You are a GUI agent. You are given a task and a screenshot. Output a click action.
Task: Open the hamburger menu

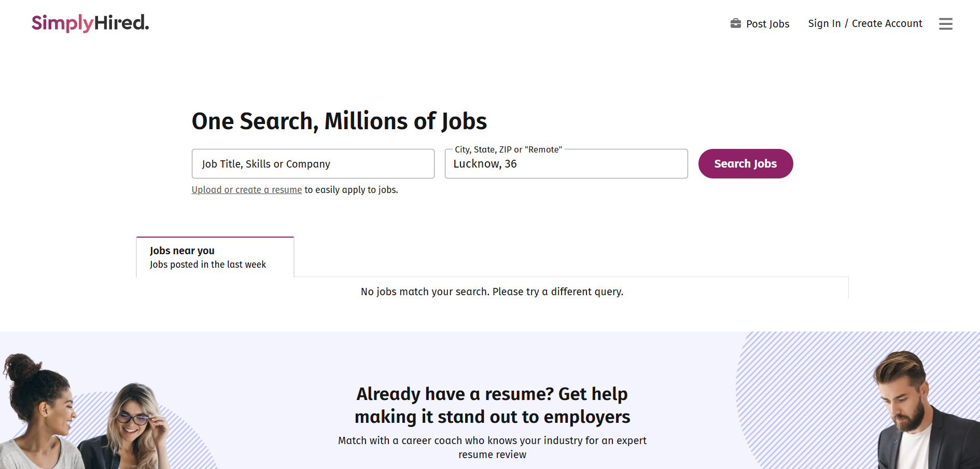[945, 24]
